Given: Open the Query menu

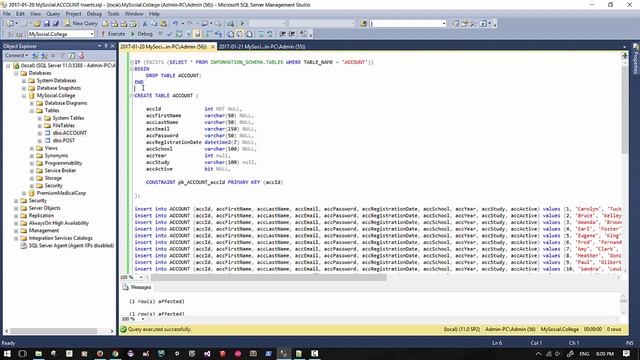Looking at the screenshot, I should click(x=53, y=14).
